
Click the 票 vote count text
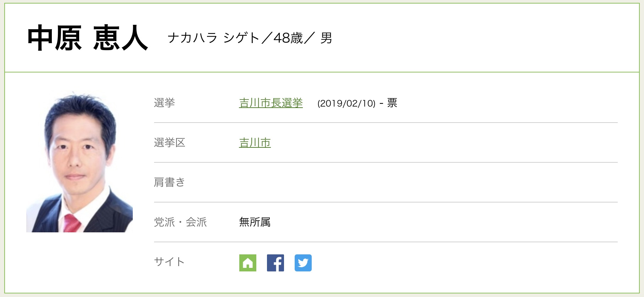point(392,103)
